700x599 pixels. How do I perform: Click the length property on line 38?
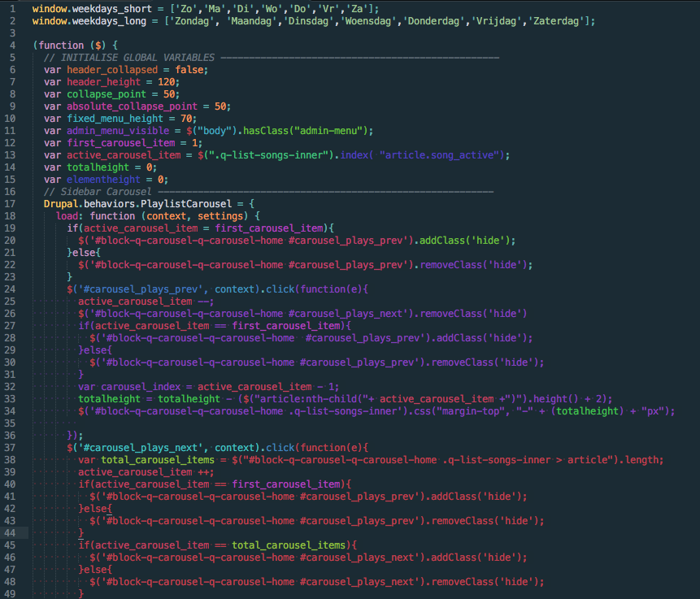642,459
